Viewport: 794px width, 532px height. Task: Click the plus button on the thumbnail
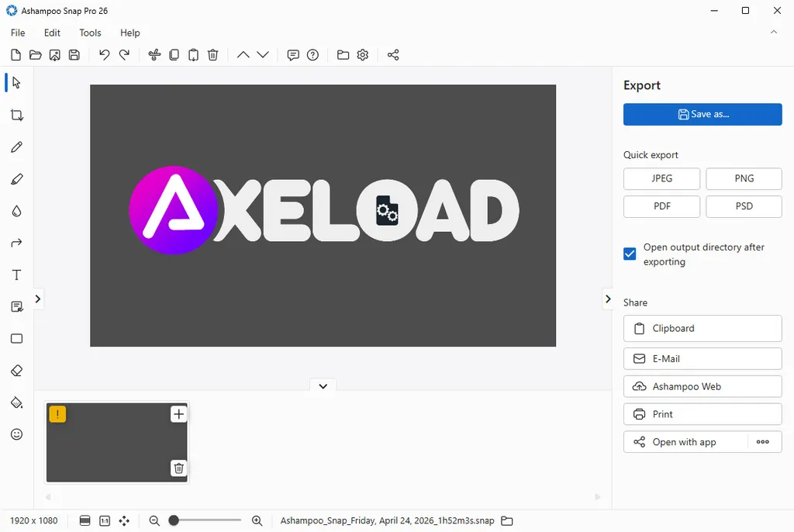[x=178, y=414]
